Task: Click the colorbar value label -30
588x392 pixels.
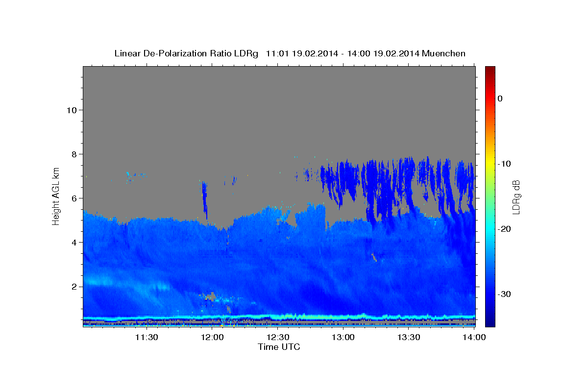Action: (504, 294)
